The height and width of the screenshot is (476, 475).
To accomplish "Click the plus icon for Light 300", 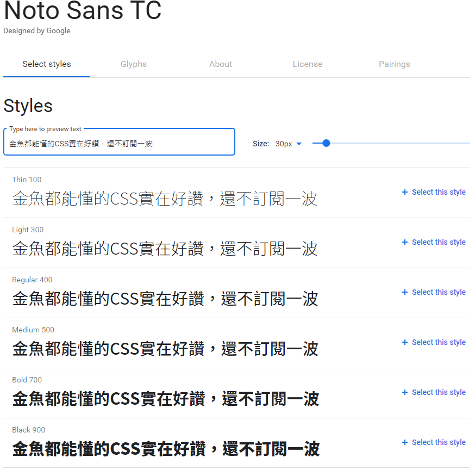I will [405, 242].
